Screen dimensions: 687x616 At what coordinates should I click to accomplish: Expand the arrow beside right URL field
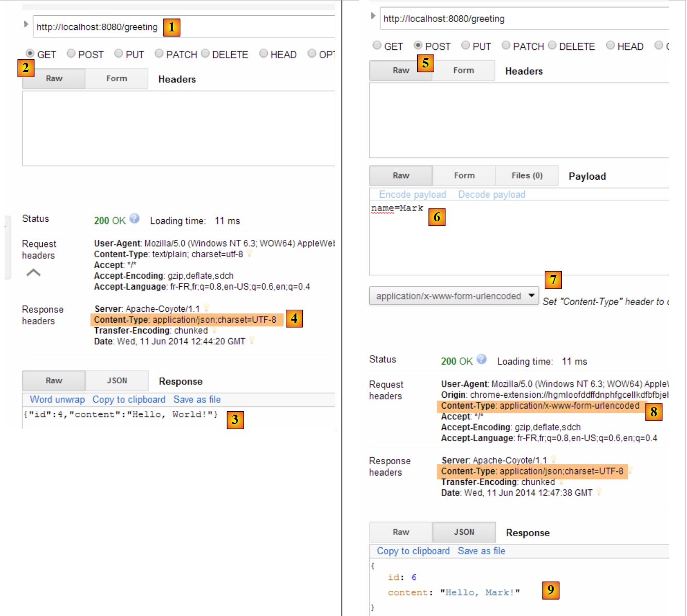point(373,16)
